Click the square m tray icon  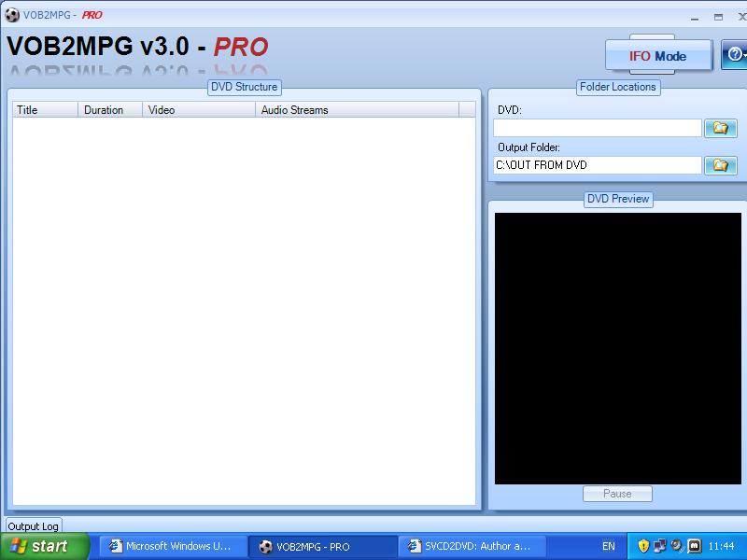coord(694,546)
